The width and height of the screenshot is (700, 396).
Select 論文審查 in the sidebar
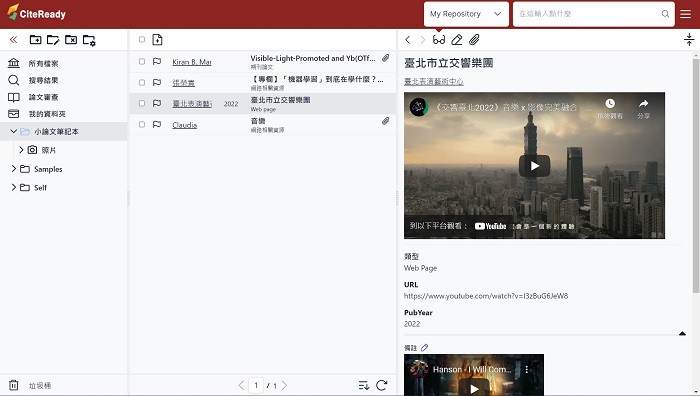(43, 97)
